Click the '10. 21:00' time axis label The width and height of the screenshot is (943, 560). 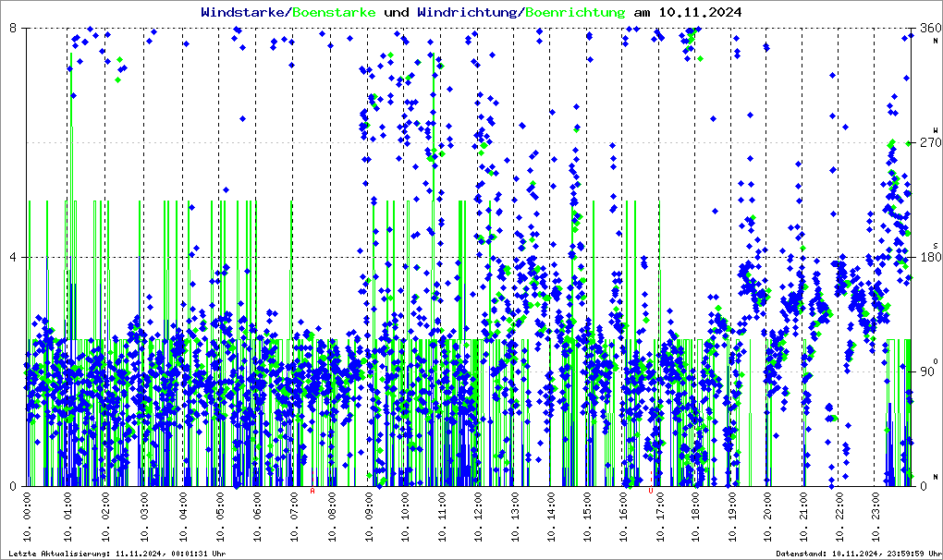tap(802, 517)
